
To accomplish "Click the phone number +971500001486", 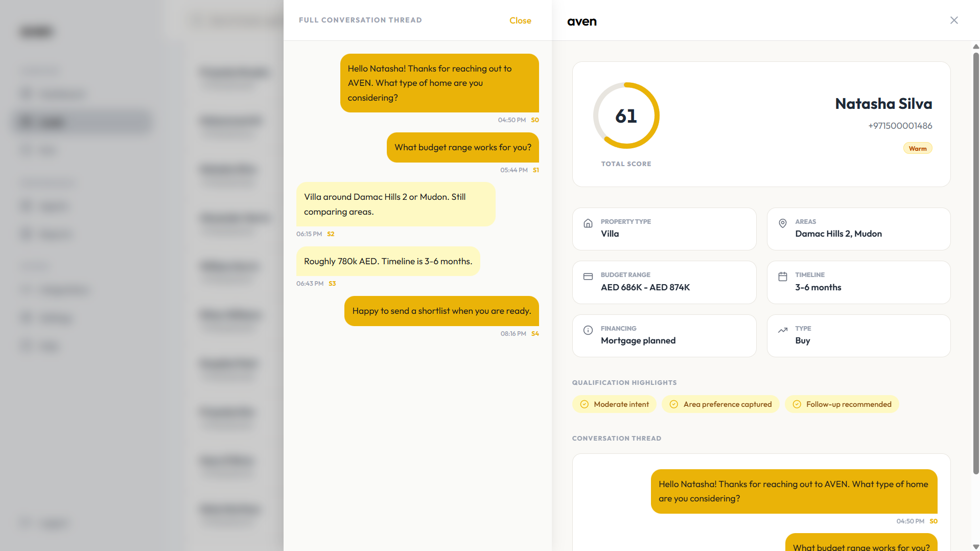I will click(900, 126).
